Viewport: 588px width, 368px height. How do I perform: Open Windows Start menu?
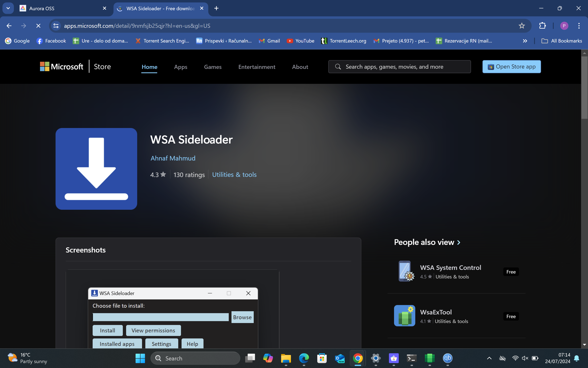(140, 358)
